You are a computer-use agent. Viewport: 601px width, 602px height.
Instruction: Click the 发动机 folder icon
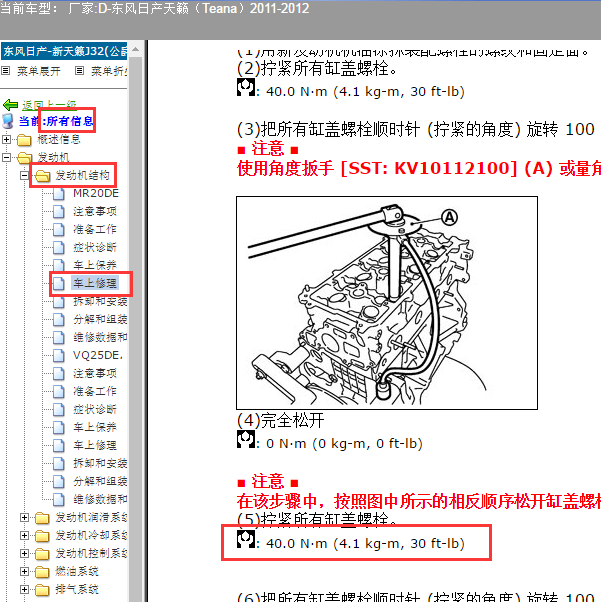click(24, 157)
